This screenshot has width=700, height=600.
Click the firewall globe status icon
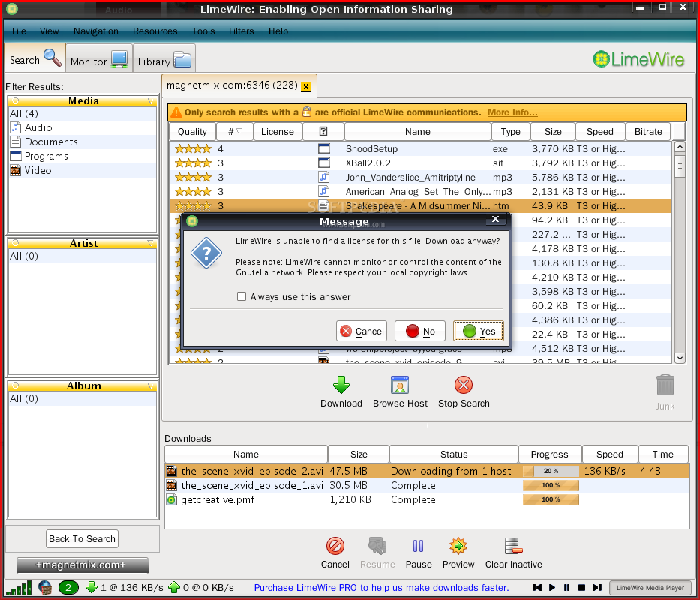click(x=45, y=588)
